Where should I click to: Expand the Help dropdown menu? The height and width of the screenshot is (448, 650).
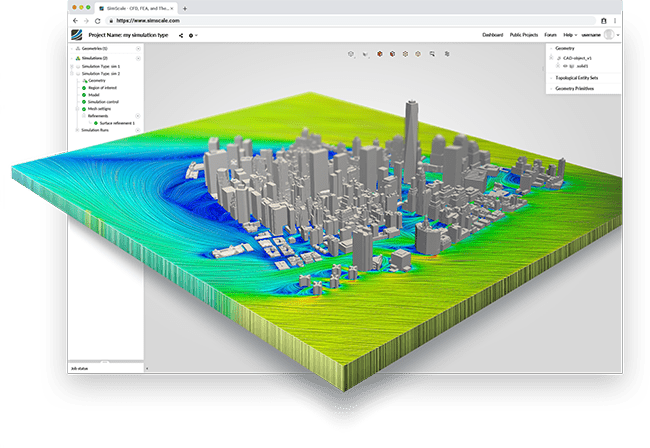(570, 35)
